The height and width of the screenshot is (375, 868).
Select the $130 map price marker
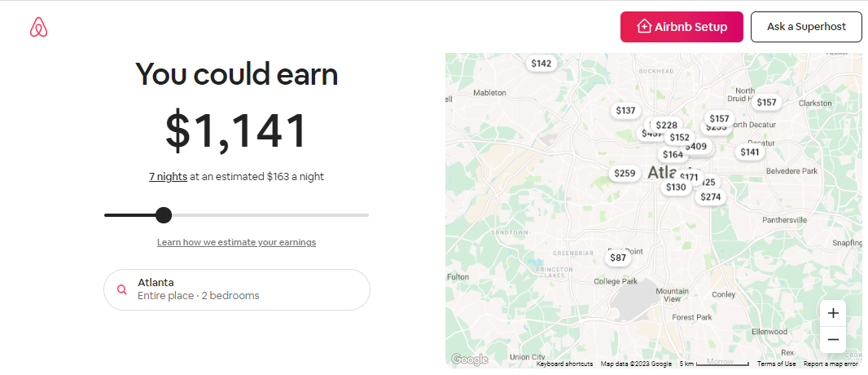click(x=676, y=187)
